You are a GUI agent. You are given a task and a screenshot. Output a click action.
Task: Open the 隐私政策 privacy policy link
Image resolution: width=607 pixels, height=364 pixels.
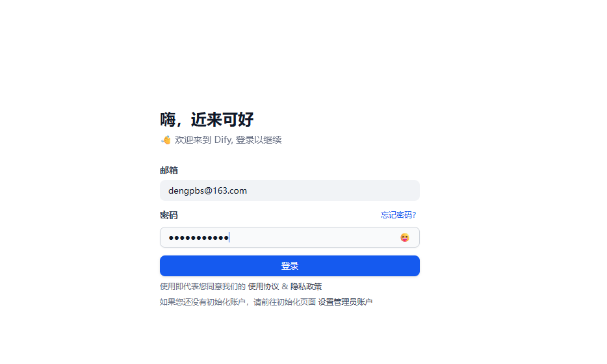306,287
